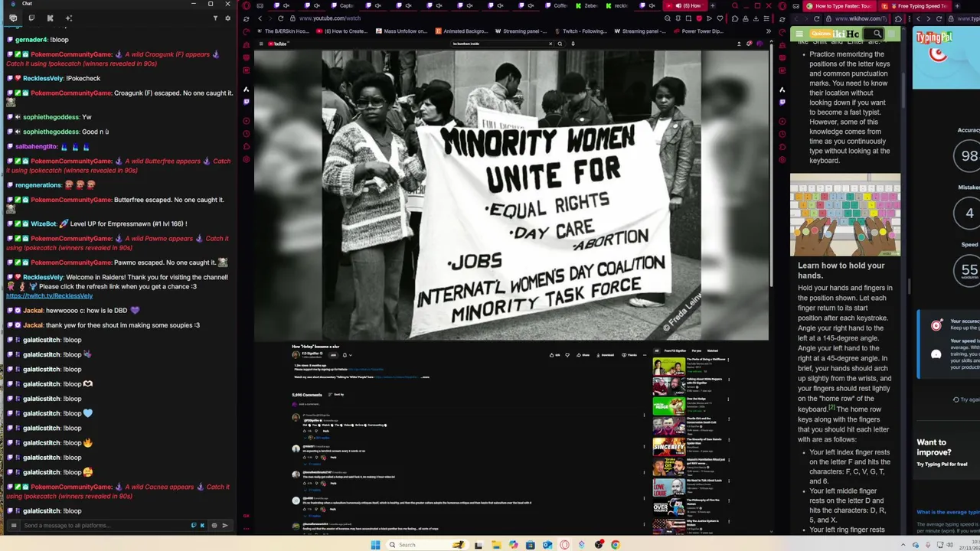This screenshot has width=980, height=551.
Task: Click the Join channel button
Action: tap(332, 355)
